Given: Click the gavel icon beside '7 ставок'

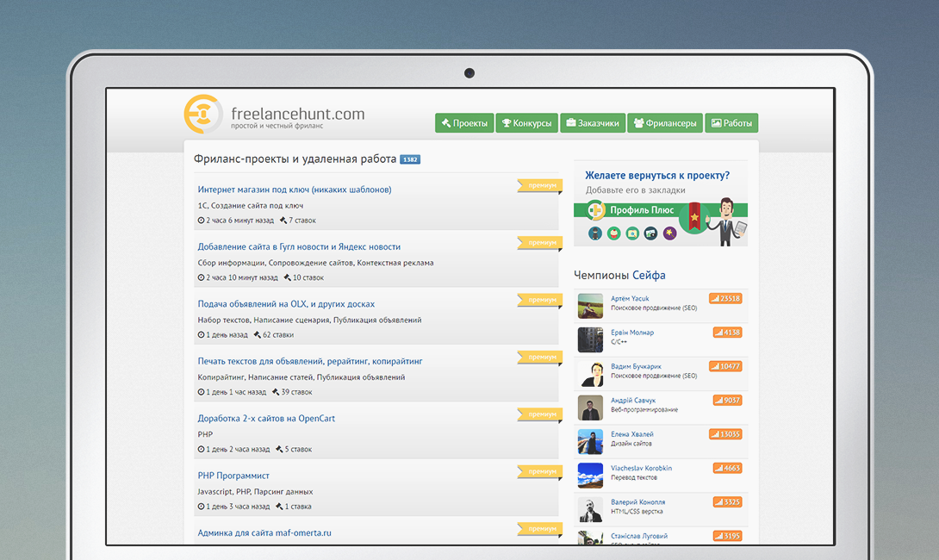Looking at the screenshot, I should point(283,221).
